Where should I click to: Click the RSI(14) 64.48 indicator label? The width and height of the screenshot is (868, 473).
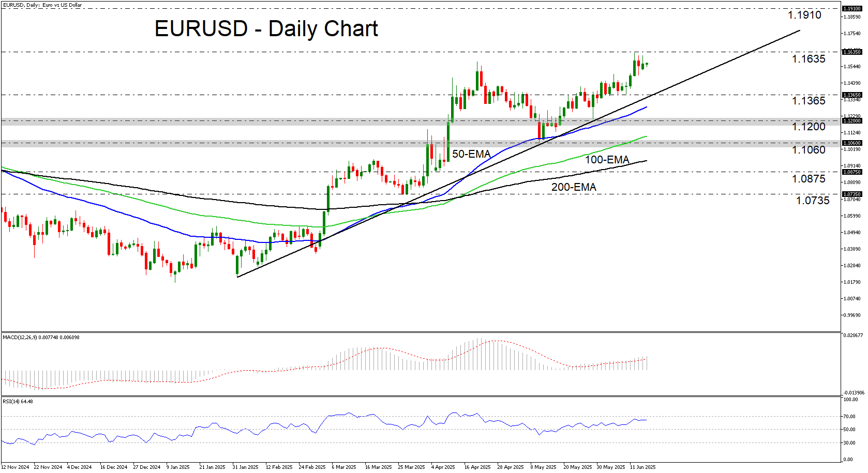[18, 401]
